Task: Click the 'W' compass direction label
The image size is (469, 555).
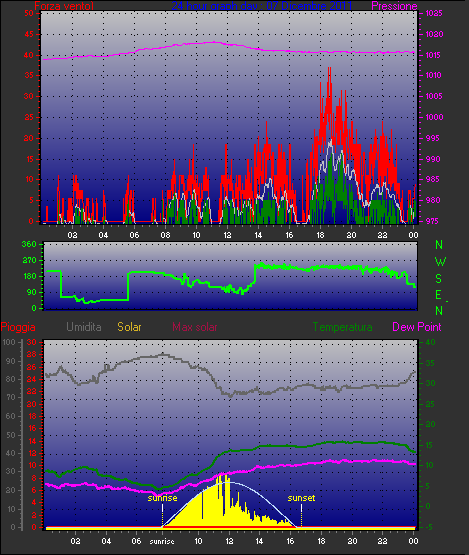Action: coord(440,262)
